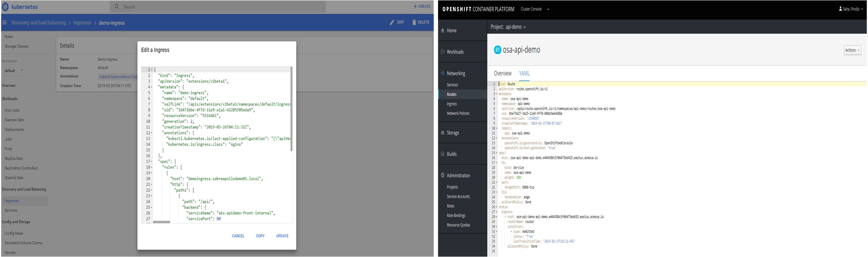This screenshot has height=257, width=868.
Task: Click the plus Create icon in Kubernetes header
Action: click(415, 6)
